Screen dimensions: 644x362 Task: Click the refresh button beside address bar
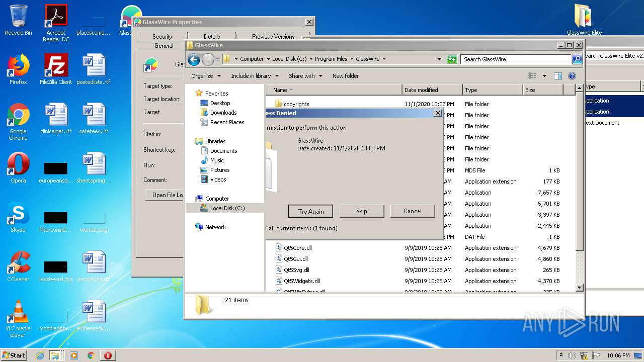coord(452,59)
